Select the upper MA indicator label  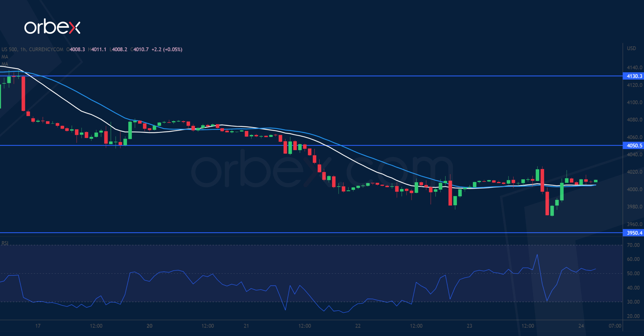click(x=5, y=57)
